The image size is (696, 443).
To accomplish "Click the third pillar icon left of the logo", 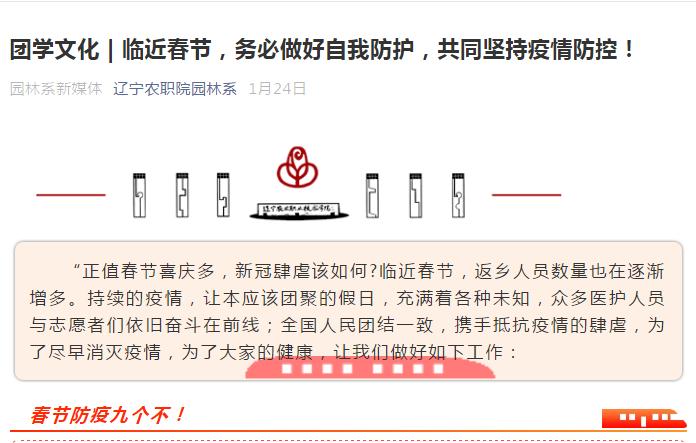I will tap(223, 195).
